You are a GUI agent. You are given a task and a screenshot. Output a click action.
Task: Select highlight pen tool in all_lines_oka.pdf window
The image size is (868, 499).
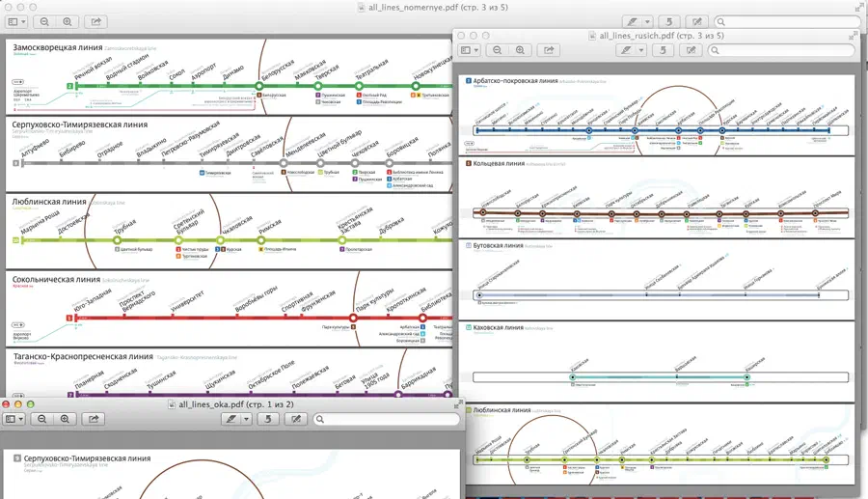click(231, 419)
